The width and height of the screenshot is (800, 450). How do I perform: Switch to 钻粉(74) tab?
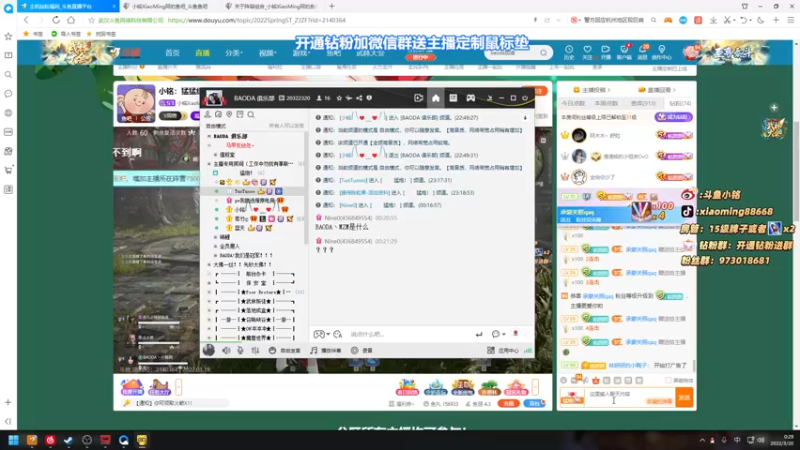click(x=680, y=103)
